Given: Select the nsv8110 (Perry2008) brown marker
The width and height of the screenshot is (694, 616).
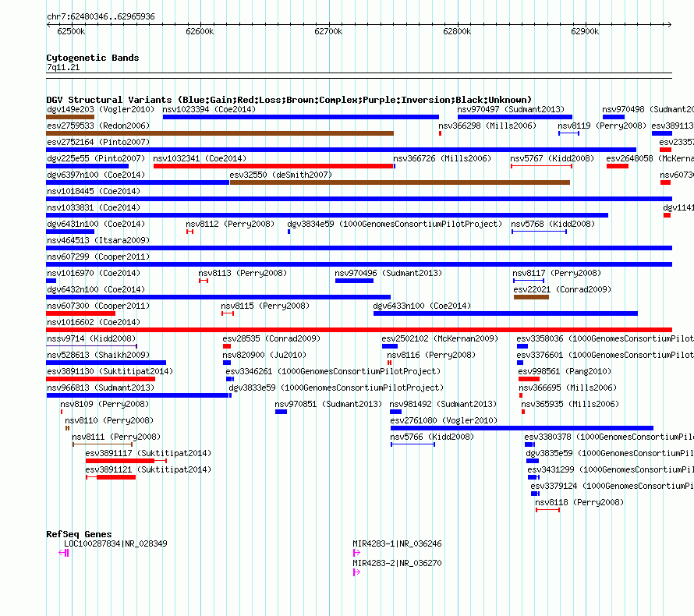Looking at the screenshot, I should (x=67, y=428).
